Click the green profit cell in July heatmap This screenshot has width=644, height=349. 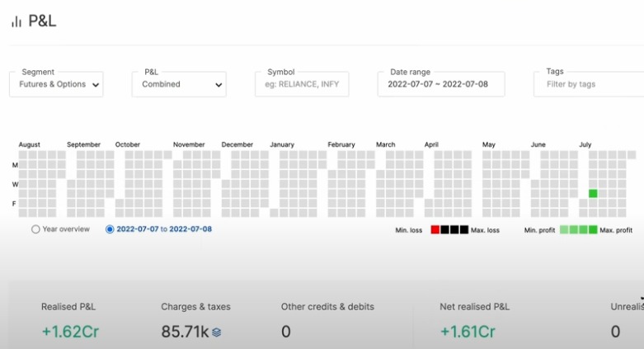[x=593, y=194]
